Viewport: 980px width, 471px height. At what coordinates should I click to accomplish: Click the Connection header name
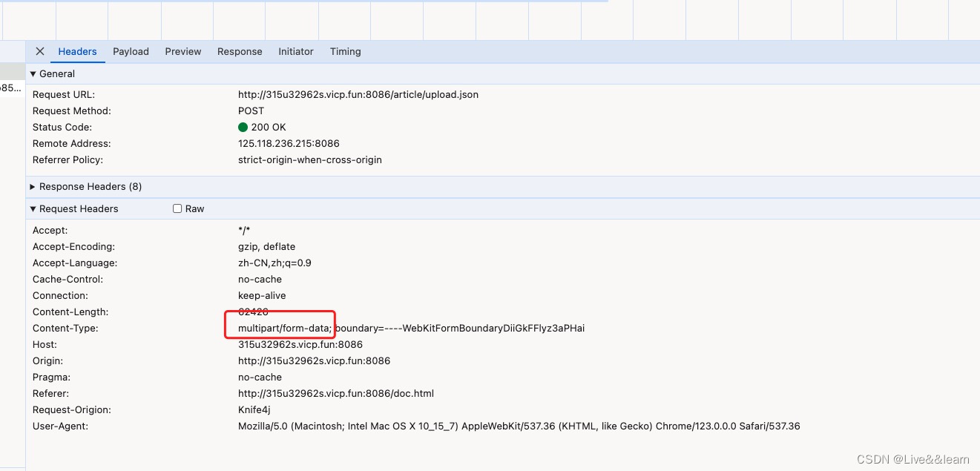click(60, 295)
